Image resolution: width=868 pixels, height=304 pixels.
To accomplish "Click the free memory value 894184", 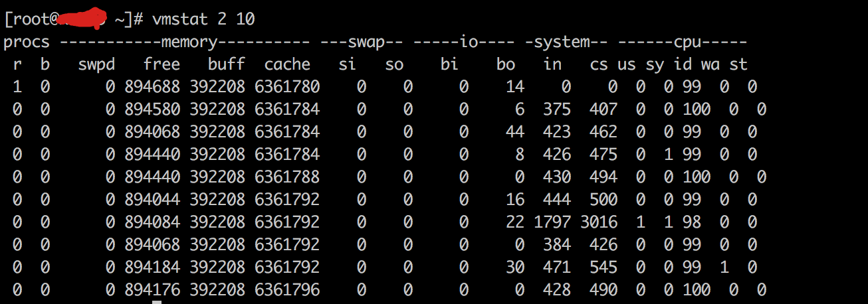I will [x=152, y=267].
